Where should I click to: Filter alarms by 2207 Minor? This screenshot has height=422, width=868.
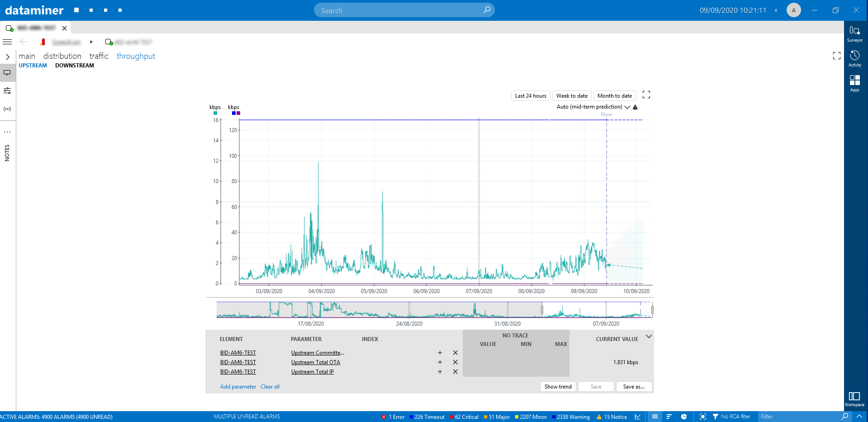click(531, 417)
